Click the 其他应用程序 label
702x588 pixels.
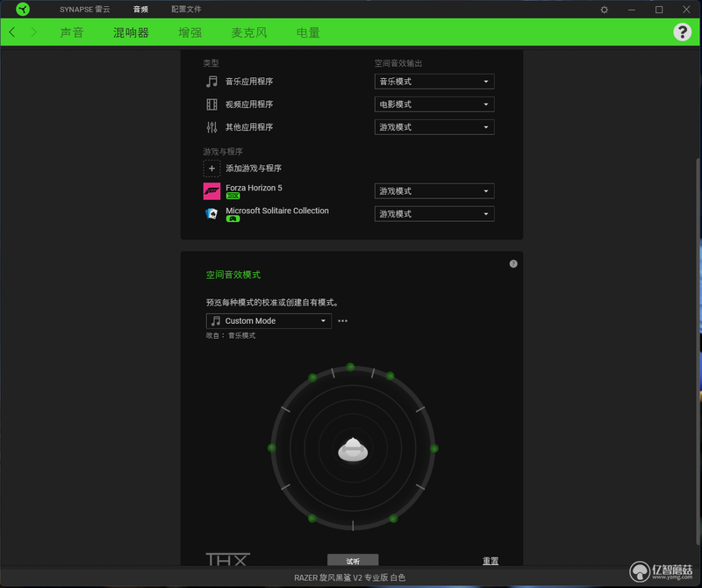point(249,127)
